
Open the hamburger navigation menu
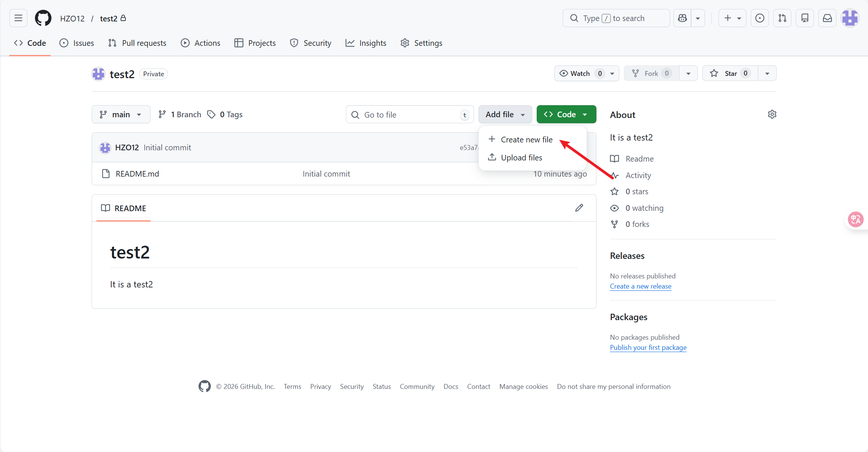(18, 18)
